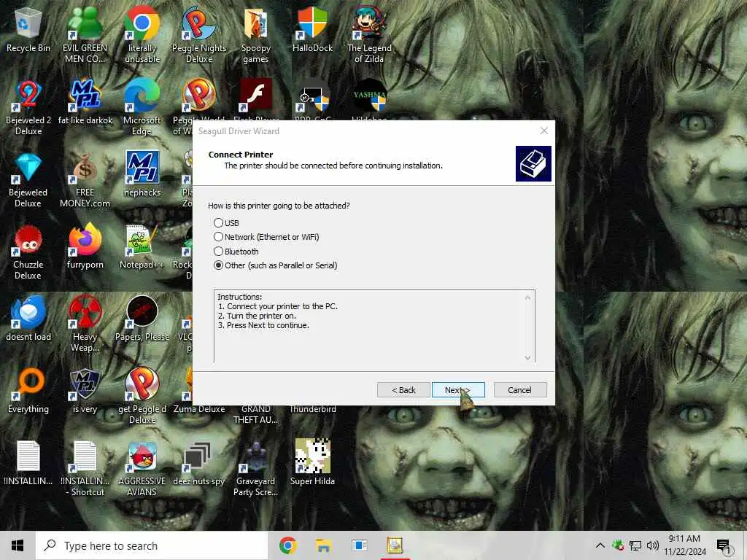Image resolution: width=747 pixels, height=560 pixels.
Task: Select the 'doesnt load' Thunderbird-style icon
Action: pos(28,319)
